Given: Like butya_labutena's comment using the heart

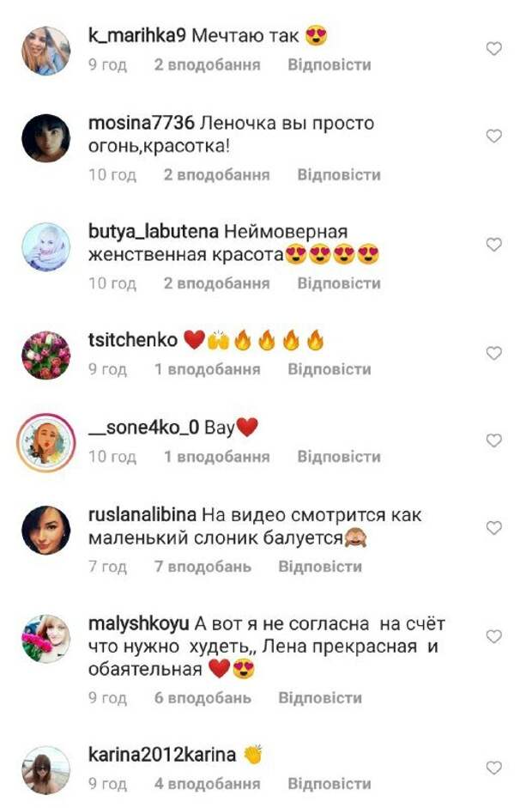Looking at the screenshot, I should (x=494, y=245).
